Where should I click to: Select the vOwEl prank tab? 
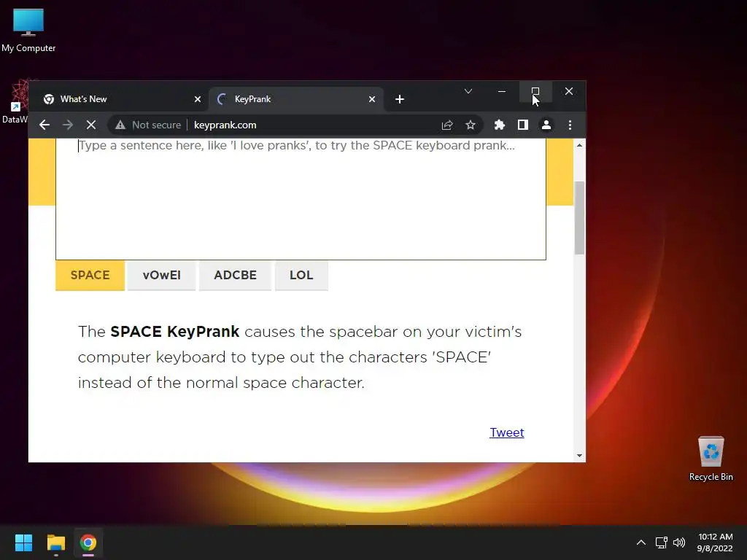tap(161, 275)
